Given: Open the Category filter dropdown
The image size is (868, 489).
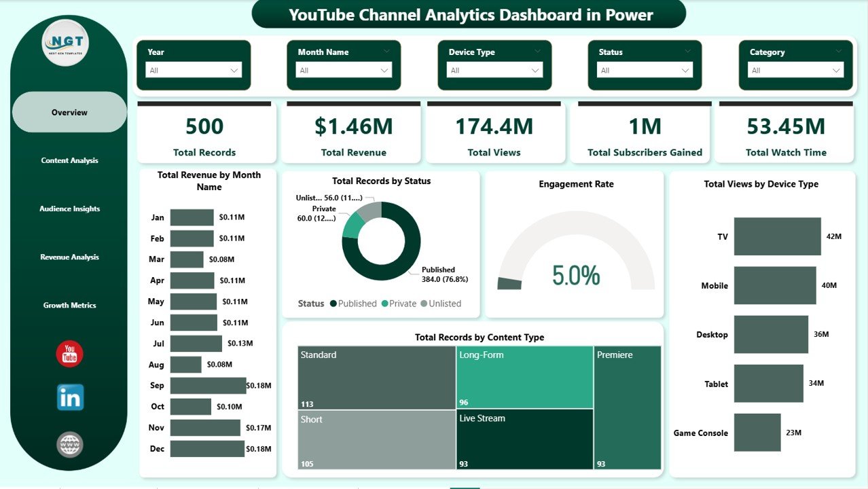Looking at the screenshot, I should click(x=837, y=70).
